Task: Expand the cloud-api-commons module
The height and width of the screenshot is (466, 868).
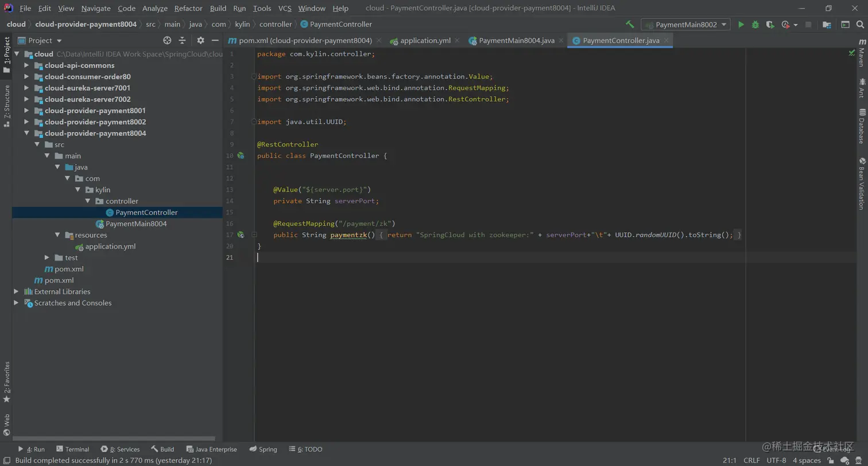Action: coord(26,66)
